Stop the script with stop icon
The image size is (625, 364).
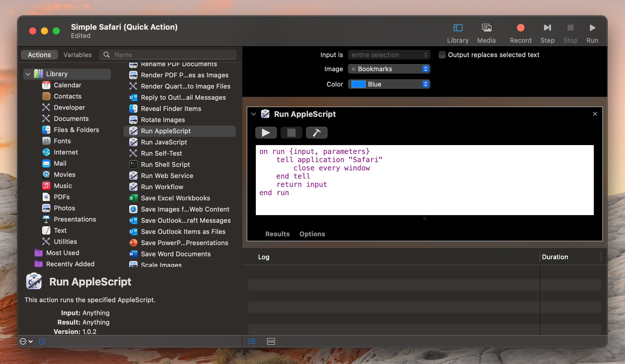[x=291, y=132]
